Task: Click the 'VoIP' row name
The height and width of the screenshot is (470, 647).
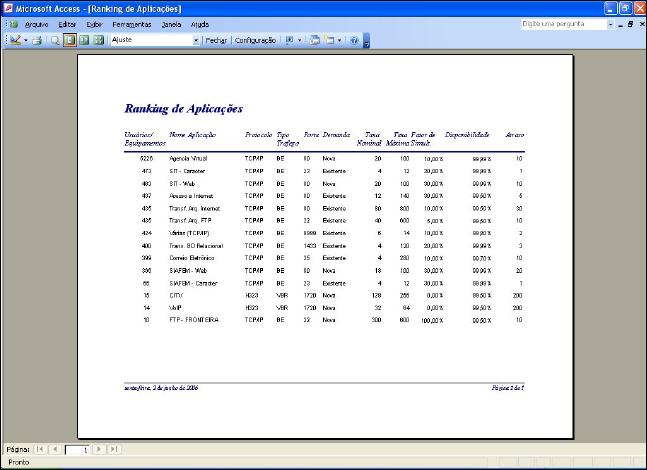Action: [x=175, y=308]
